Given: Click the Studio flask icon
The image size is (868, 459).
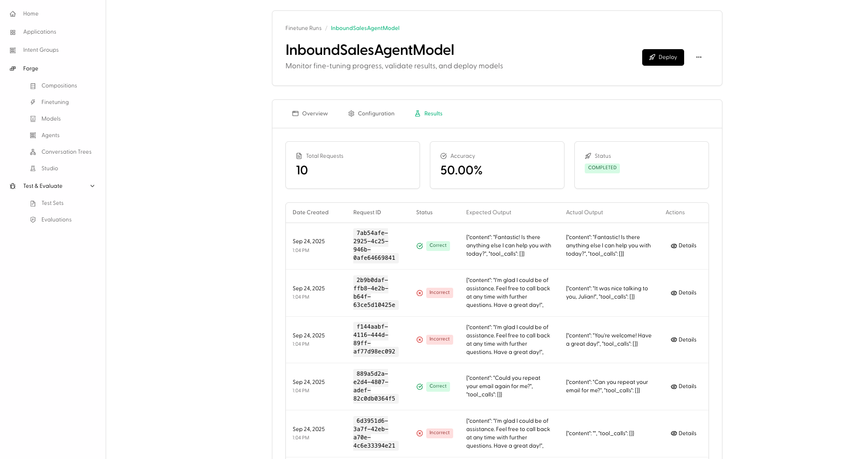Looking at the screenshot, I should [x=33, y=169].
